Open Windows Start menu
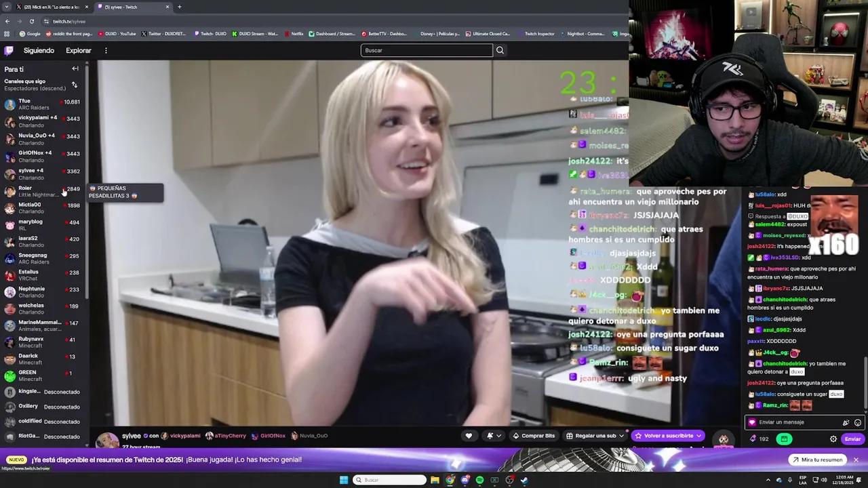Image resolution: width=868 pixels, height=488 pixels. [344, 480]
